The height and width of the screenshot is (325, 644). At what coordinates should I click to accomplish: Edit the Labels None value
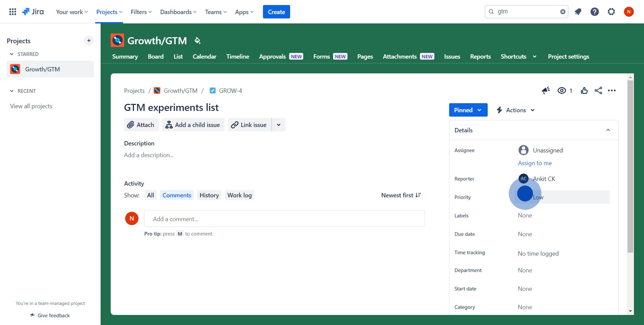click(525, 215)
